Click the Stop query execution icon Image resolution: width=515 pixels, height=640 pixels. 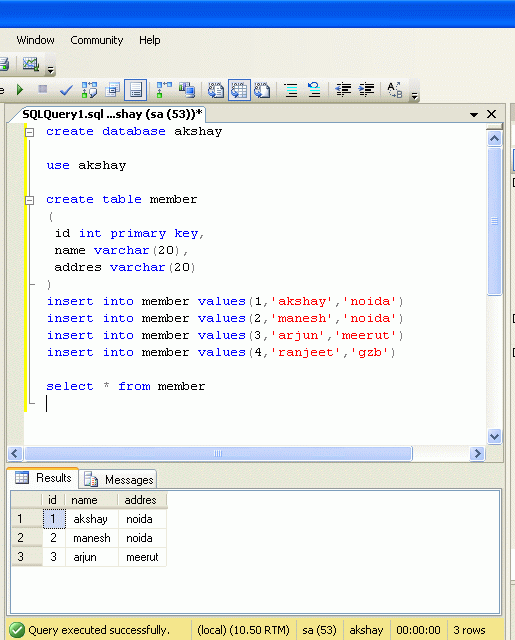pos(42,89)
